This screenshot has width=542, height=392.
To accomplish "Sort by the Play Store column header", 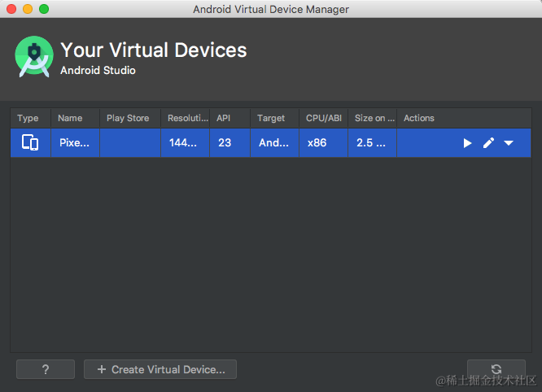I will (130, 118).
